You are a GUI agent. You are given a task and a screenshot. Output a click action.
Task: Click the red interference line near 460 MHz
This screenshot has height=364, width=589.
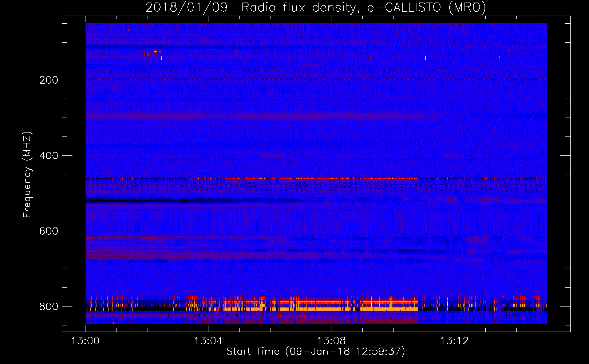(321, 178)
